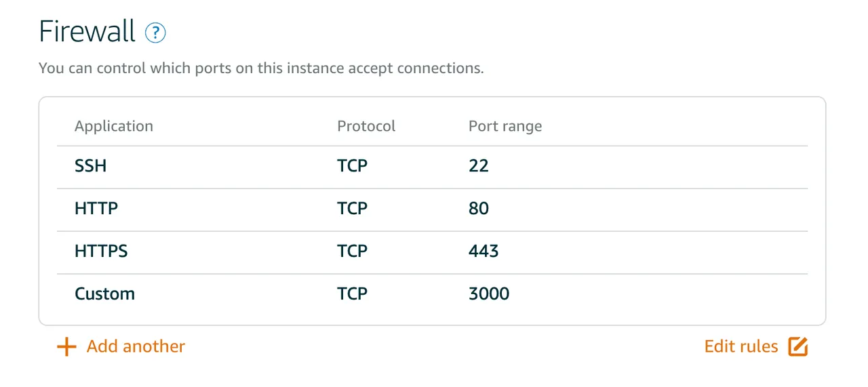Screen dimensions: 868x387
Task: Select the HTTP application row
Action: point(432,209)
